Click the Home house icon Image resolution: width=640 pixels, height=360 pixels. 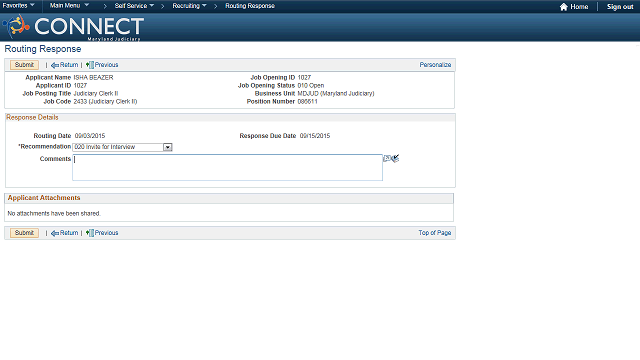(x=564, y=7)
